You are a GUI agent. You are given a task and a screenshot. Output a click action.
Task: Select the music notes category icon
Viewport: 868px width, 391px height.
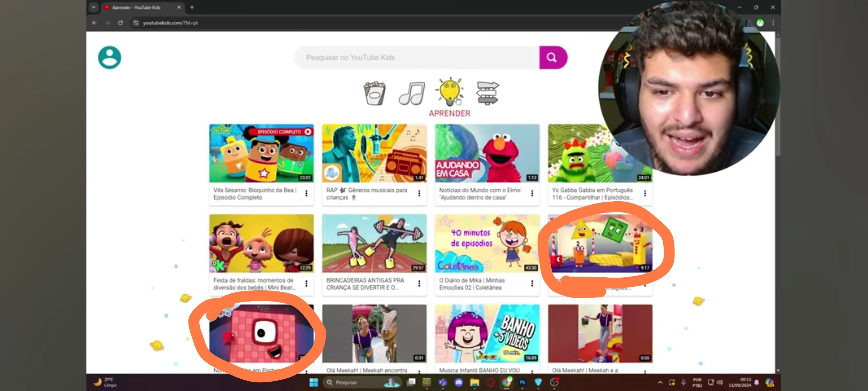click(412, 93)
